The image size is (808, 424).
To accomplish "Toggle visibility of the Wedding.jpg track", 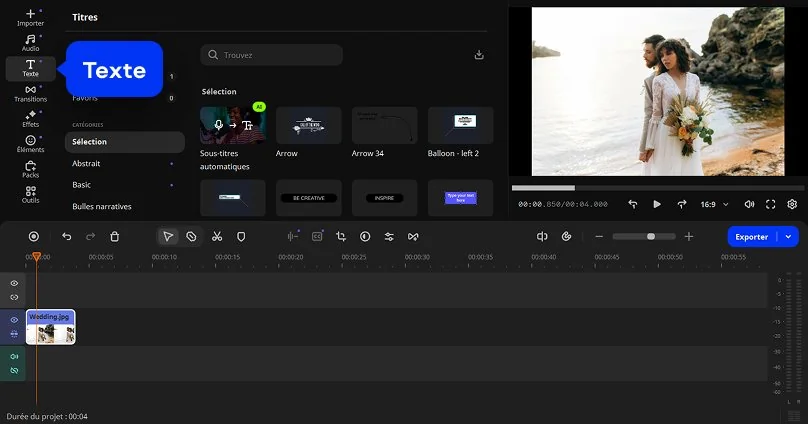I will pyautogui.click(x=14, y=320).
